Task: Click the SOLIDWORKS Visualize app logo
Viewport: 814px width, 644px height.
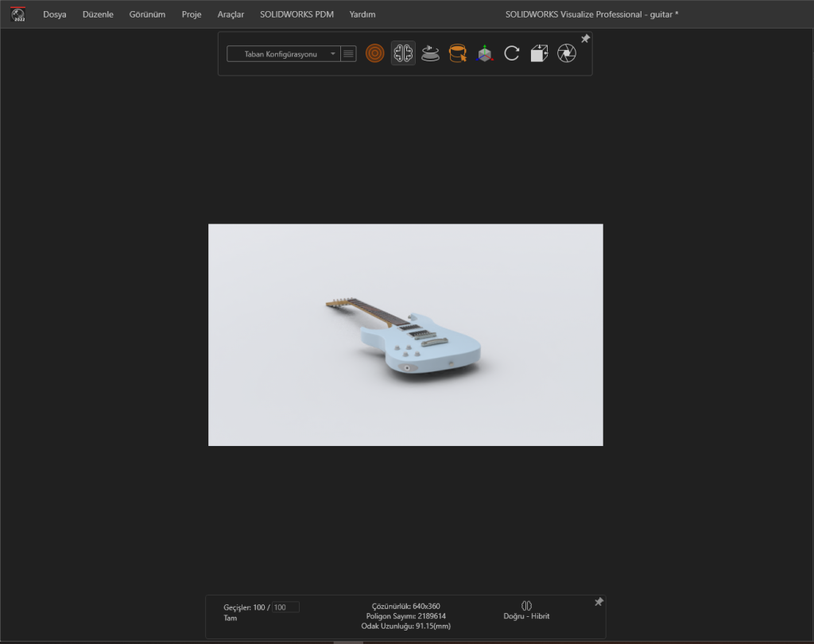Action: (17, 14)
